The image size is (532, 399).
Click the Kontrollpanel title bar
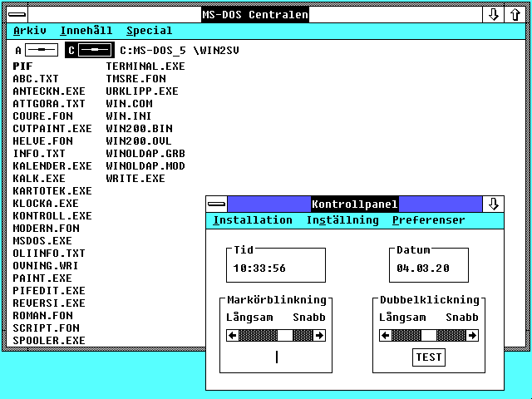tap(355, 204)
